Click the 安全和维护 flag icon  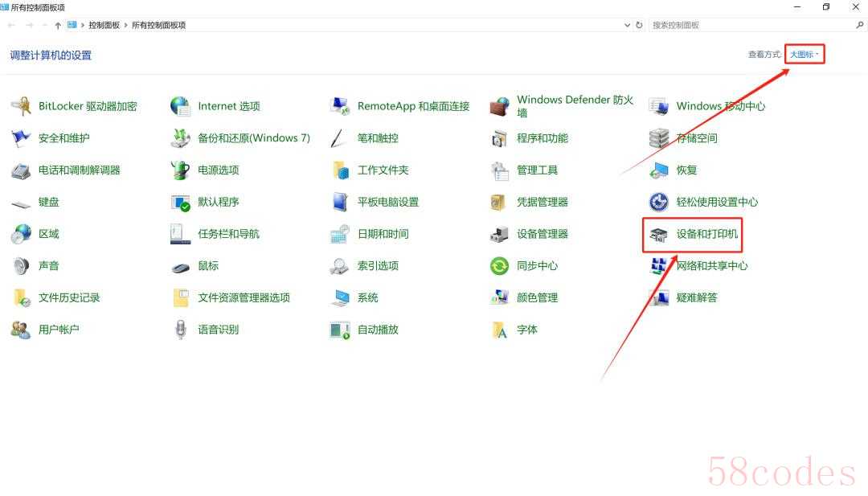click(x=21, y=138)
